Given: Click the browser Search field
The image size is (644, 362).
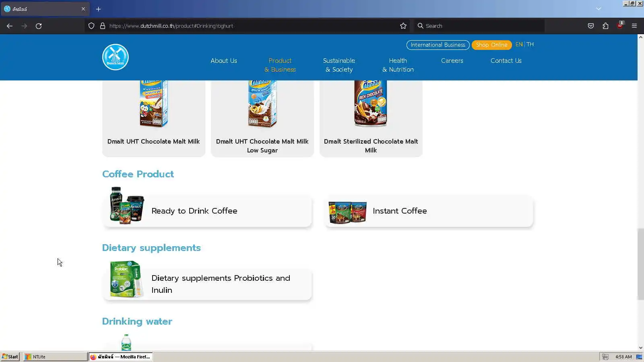Looking at the screenshot, I should (x=479, y=26).
